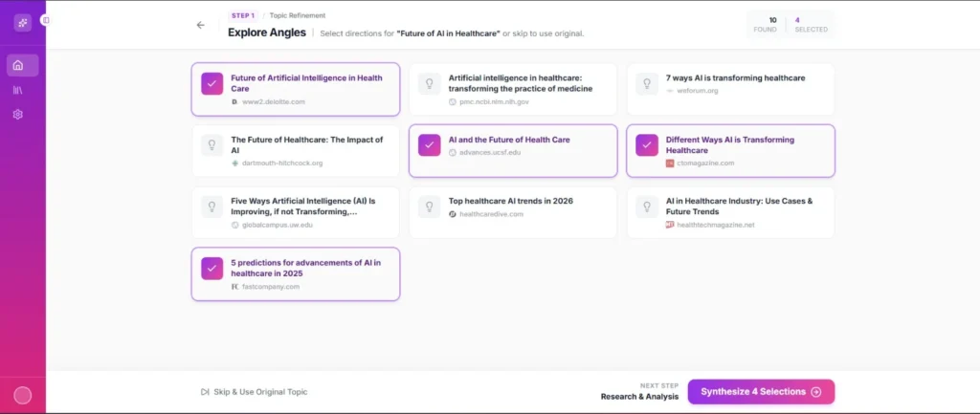Click 'Synthesize 4 Selections' button
This screenshot has width=980, height=414.
tap(761, 392)
